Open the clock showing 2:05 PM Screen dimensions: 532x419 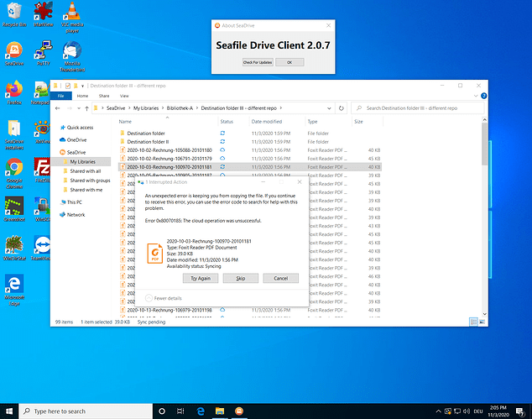point(498,411)
